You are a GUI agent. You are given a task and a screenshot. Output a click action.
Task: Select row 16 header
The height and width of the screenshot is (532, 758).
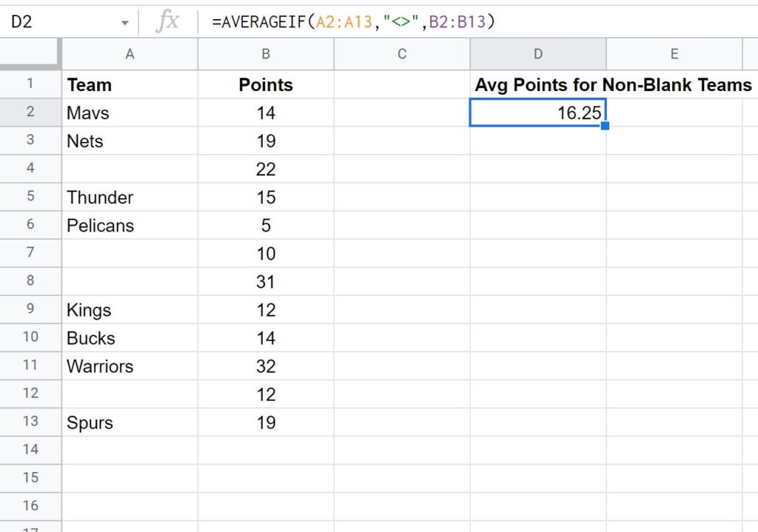[30, 506]
